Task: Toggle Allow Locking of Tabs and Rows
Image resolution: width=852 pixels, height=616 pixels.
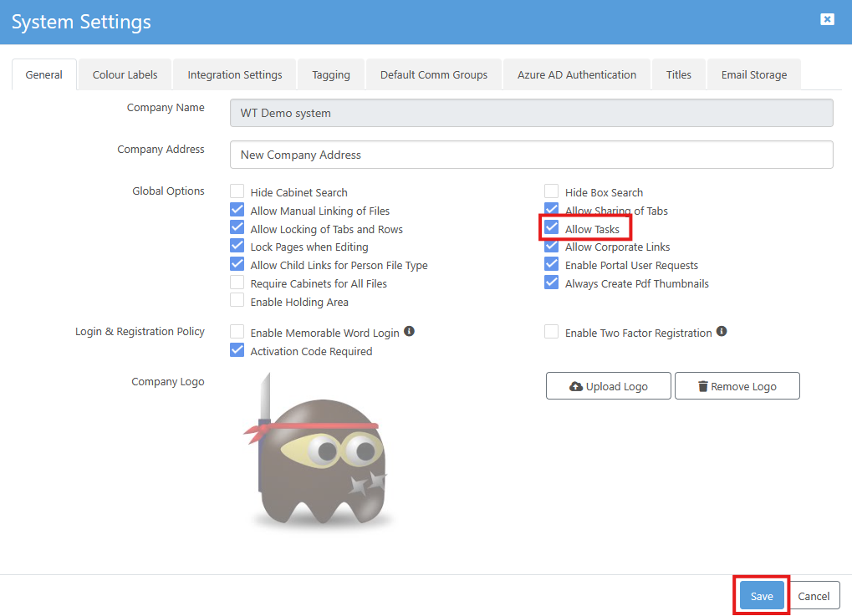Action: 237,227
